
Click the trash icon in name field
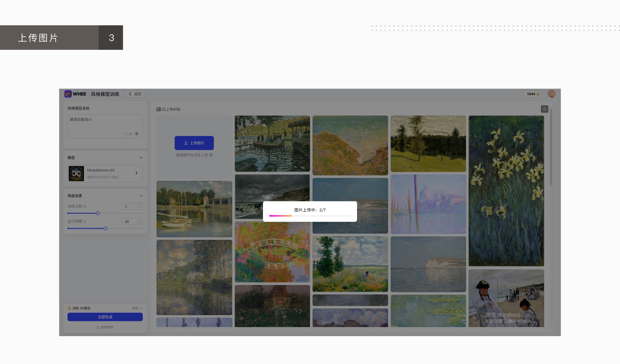click(x=137, y=134)
